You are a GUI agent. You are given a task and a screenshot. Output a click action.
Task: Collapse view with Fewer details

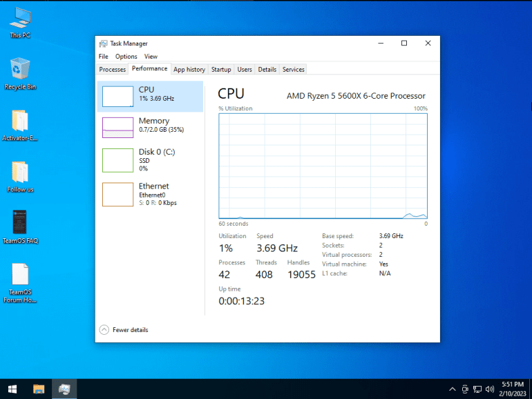124,329
